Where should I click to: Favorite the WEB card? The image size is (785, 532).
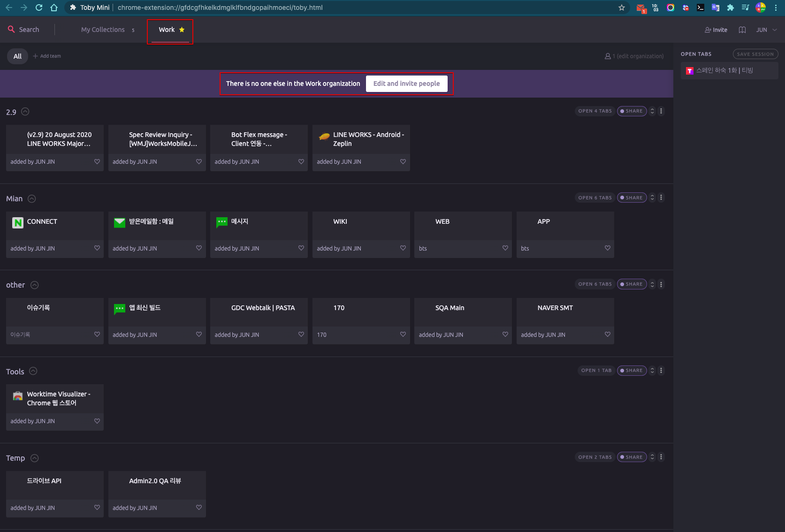505,248
